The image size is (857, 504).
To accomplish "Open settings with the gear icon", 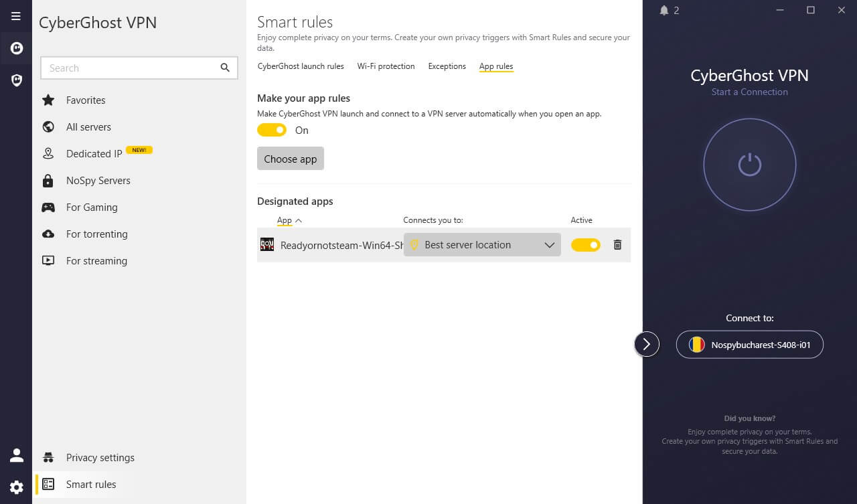I will click(x=15, y=487).
